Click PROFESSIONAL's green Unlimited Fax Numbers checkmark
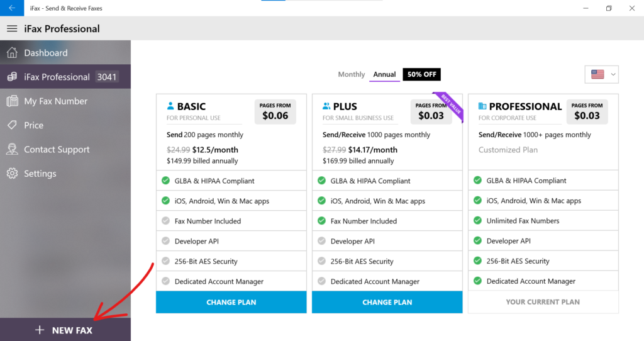The width and height of the screenshot is (644, 341). point(478,220)
